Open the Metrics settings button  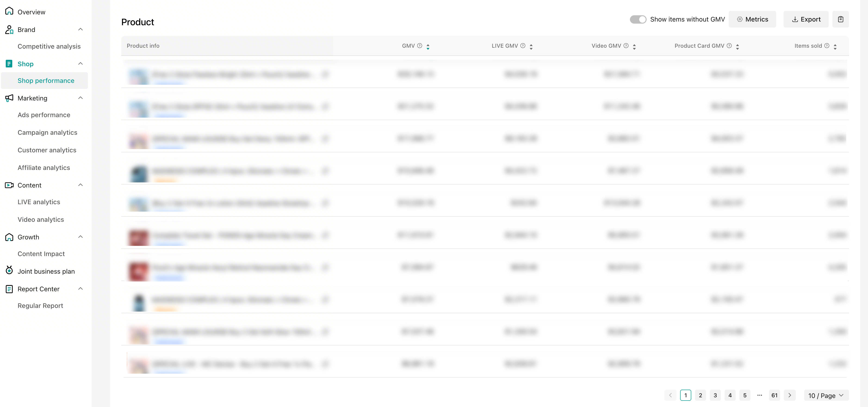752,19
